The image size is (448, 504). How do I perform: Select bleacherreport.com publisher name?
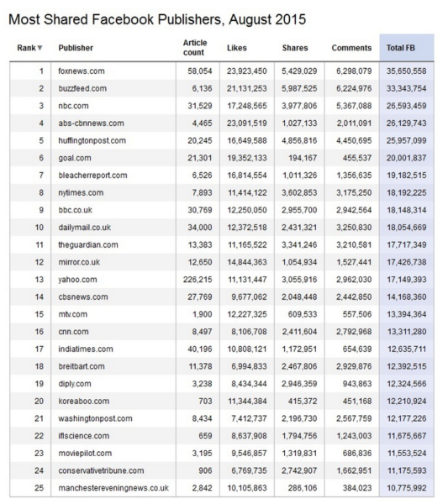(92, 176)
